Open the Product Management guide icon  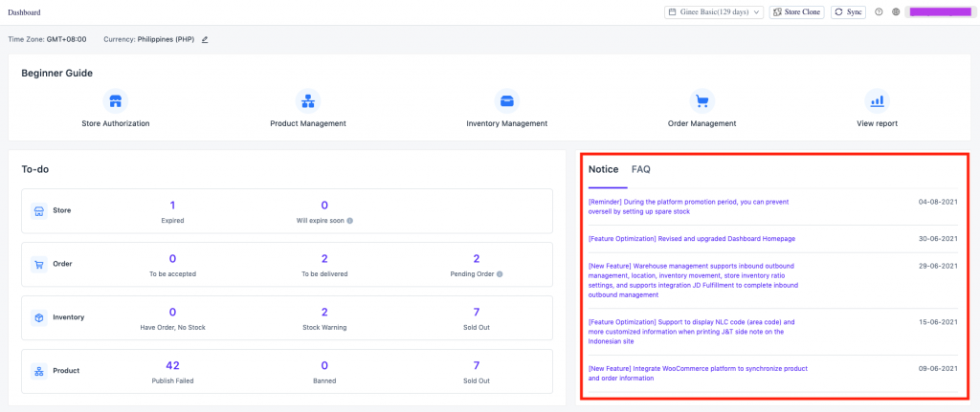pos(307,101)
